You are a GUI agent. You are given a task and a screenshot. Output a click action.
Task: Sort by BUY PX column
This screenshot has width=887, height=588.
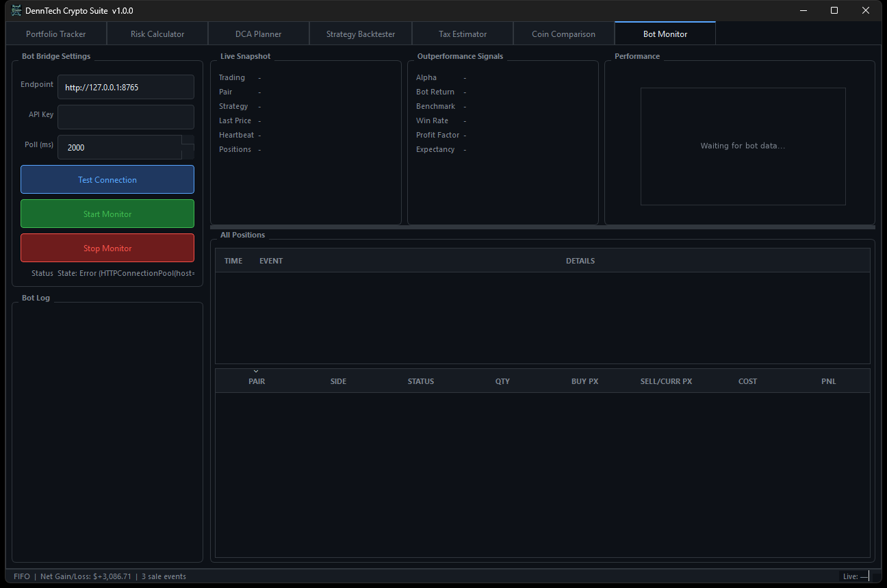pos(584,381)
